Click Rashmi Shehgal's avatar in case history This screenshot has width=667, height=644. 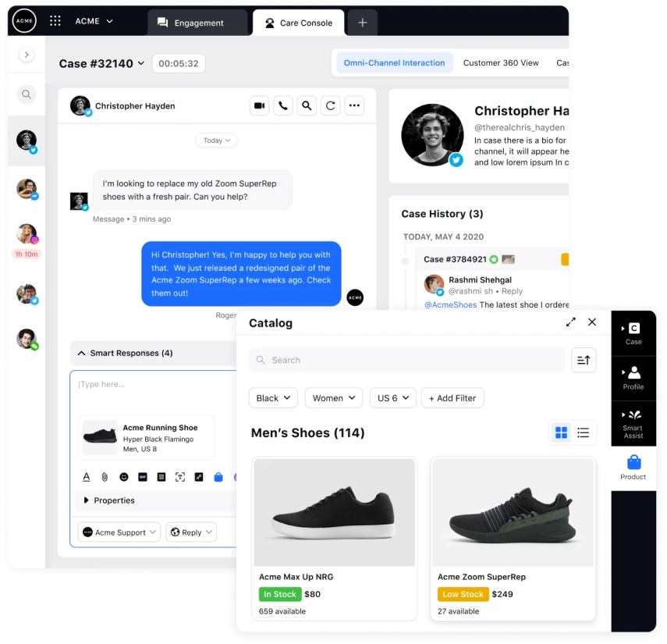point(434,284)
